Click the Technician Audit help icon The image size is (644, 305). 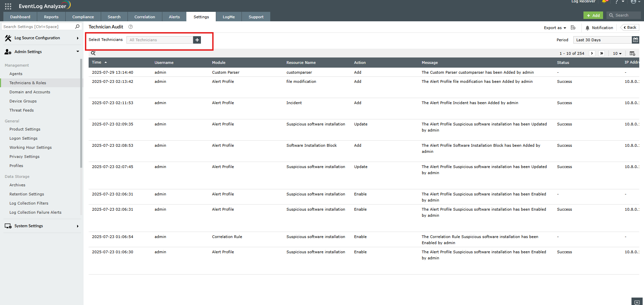point(131,27)
